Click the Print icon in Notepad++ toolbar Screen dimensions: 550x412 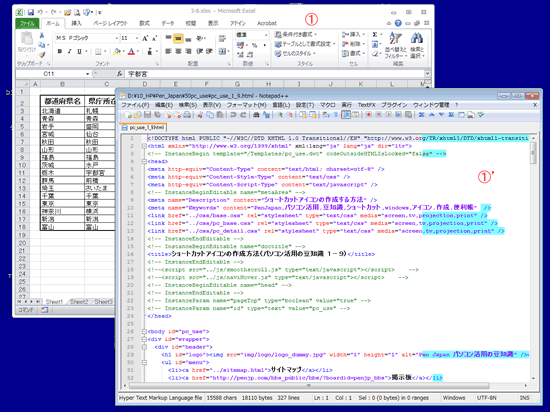tap(187, 115)
